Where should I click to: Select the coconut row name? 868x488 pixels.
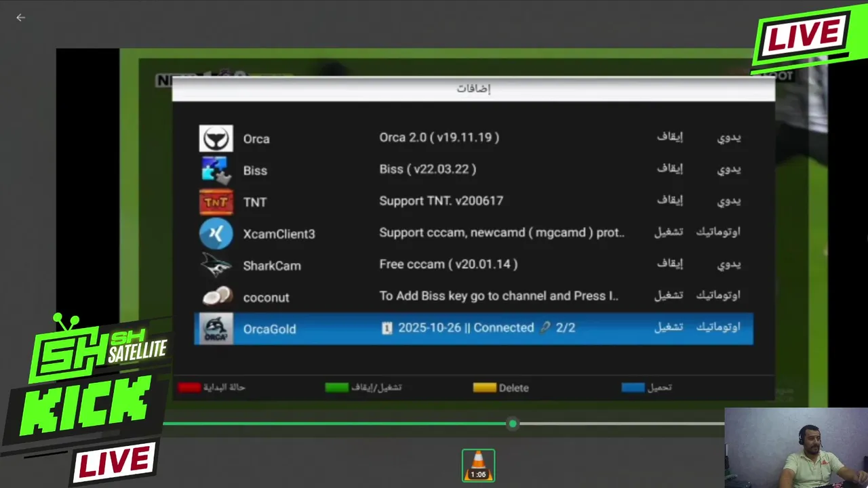coord(266,298)
